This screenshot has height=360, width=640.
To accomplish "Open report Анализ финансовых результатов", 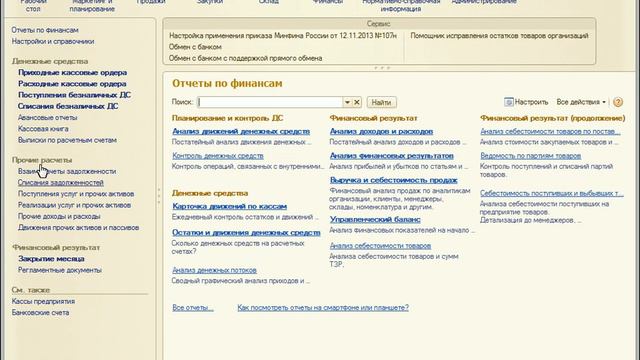I will (x=391, y=156).
